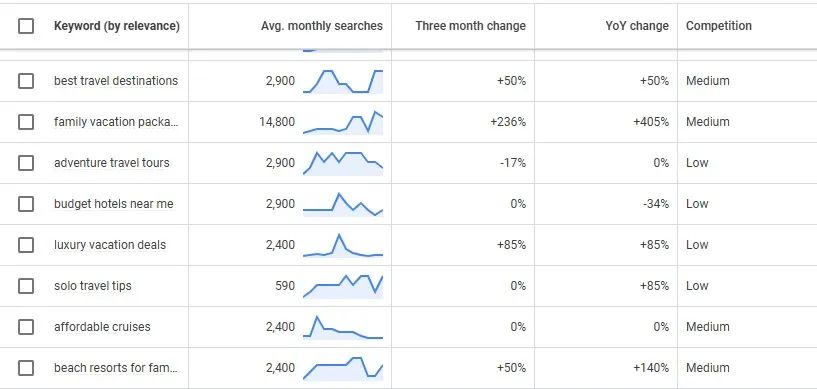View trend chart for best travel destinations
Viewport: 817px width, 389px height.
point(343,81)
